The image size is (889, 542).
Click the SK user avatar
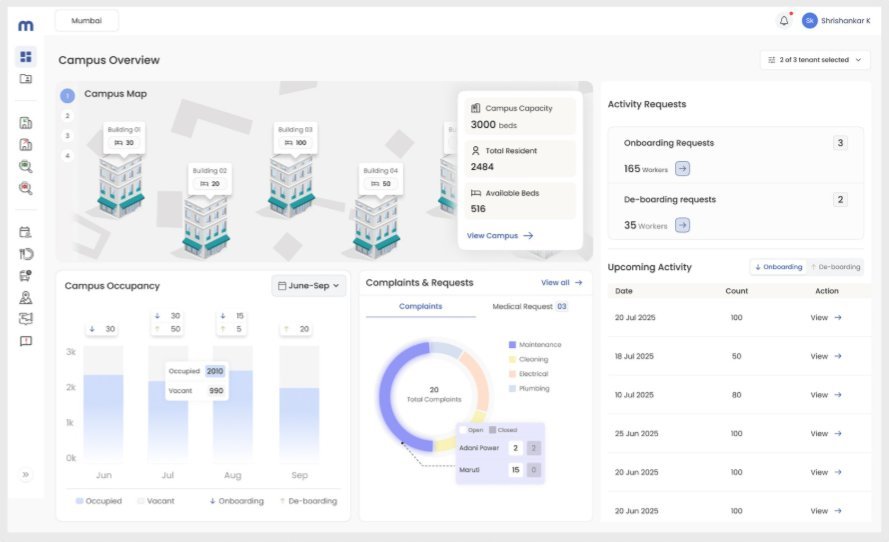(810, 20)
